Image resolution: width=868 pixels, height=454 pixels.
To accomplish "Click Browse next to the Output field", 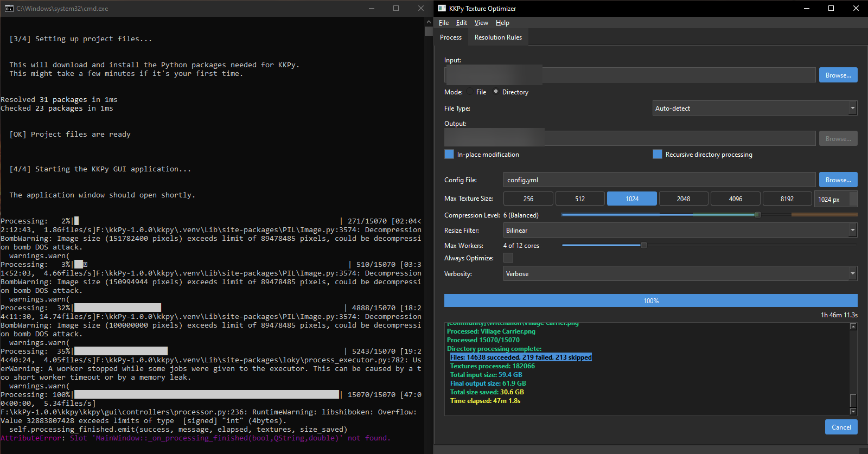I will [838, 138].
